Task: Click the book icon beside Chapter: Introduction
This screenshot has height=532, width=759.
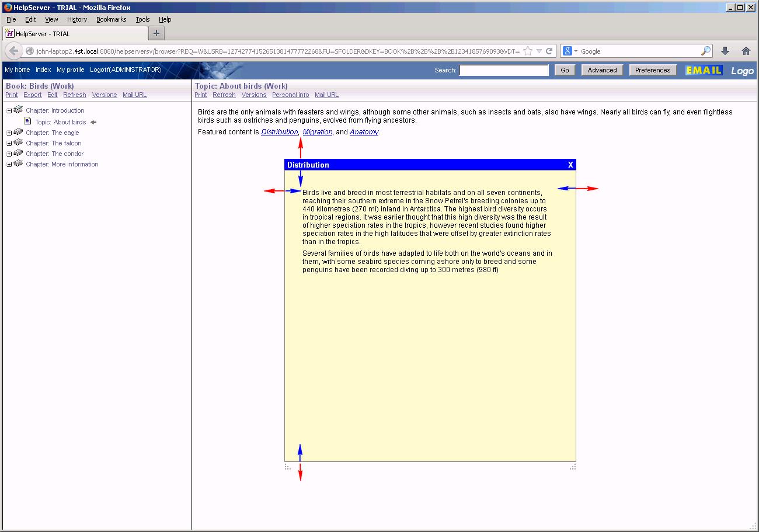Action: (x=18, y=109)
